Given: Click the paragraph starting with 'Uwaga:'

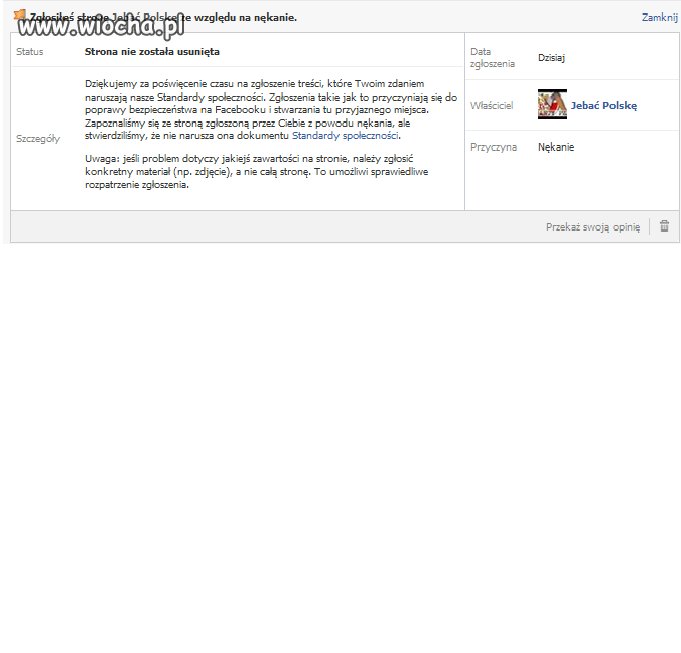Looking at the screenshot, I should click(257, 171).
